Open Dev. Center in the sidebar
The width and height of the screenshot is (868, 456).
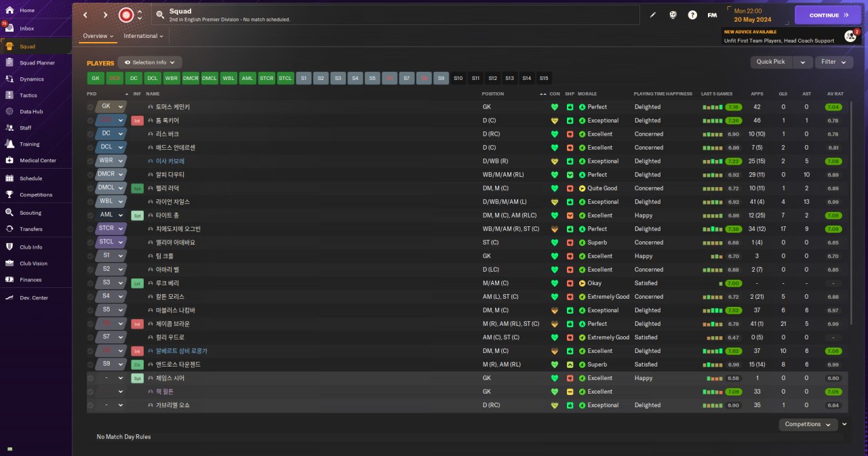tap(33, 298)
